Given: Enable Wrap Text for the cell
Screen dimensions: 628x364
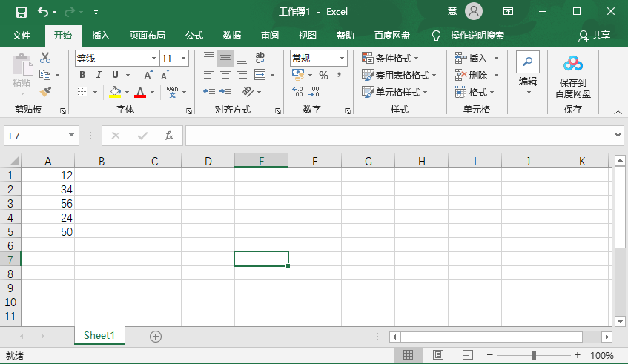Looking at the screenshot, I should [x=260, y=58].
